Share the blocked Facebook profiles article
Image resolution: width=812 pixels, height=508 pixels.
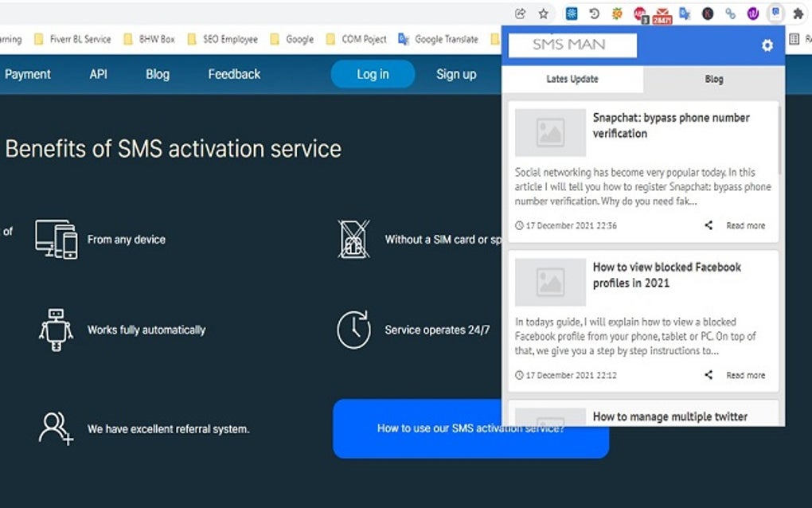[x=708, y=375]
